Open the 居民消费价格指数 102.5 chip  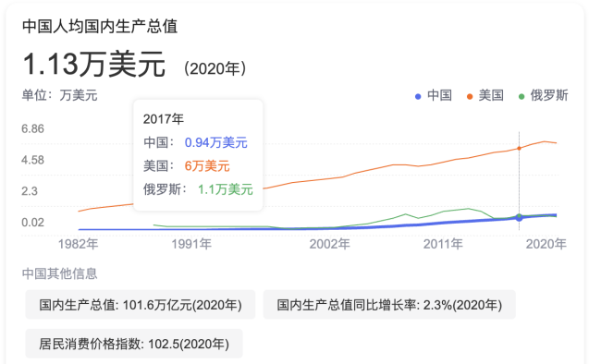tap(134, 344)
